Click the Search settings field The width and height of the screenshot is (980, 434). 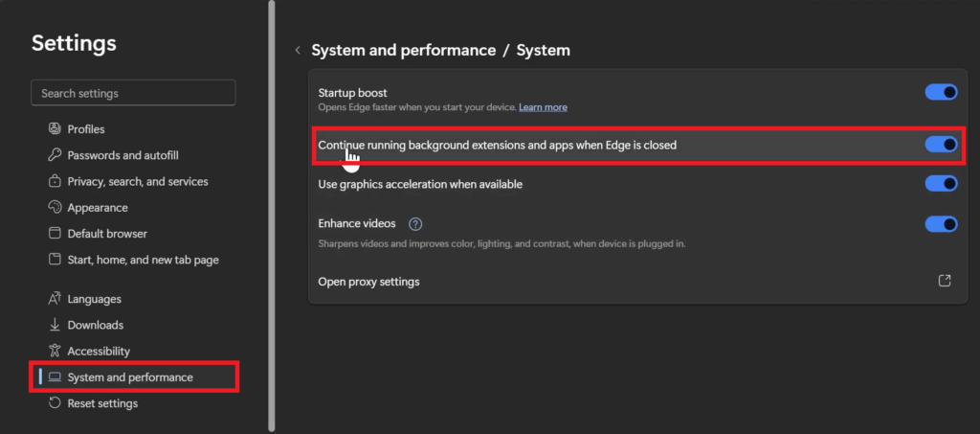tap(133, 93)
